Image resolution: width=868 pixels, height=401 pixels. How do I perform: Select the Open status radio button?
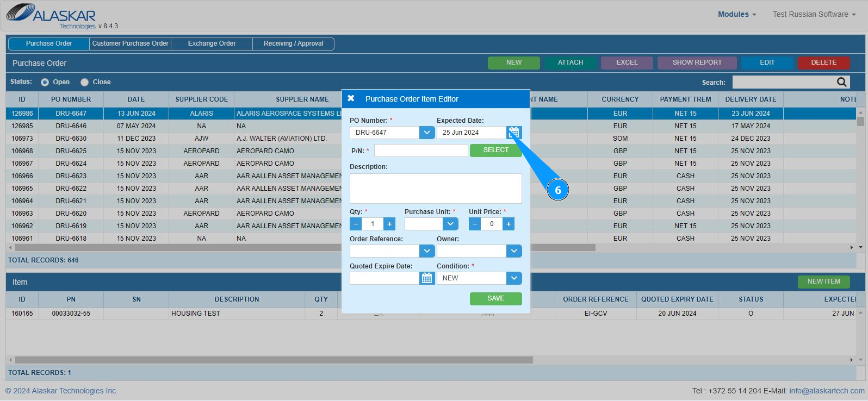tap(45, 82)
